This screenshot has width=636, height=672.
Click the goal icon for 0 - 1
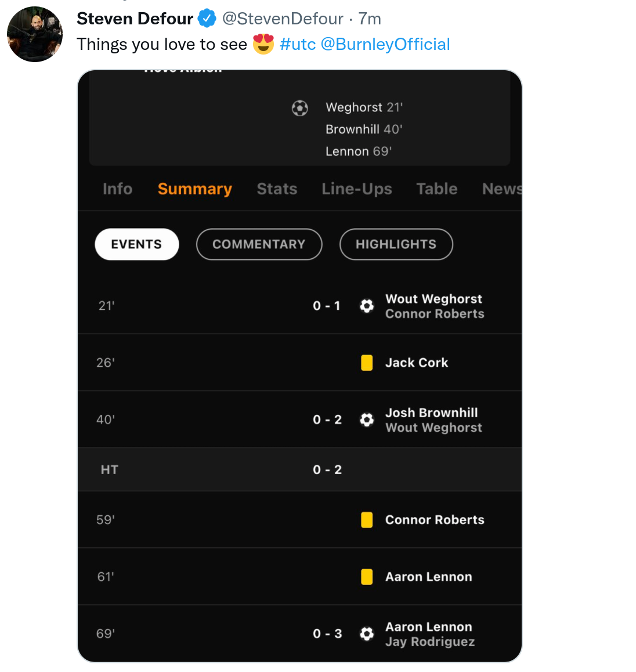[367, 306]
